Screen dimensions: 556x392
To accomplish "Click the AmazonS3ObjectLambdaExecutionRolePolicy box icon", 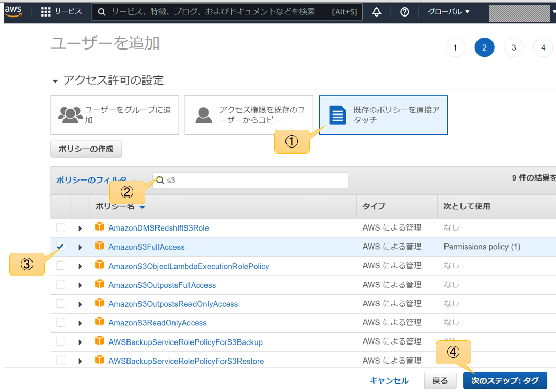I will [x=100, y=265].
